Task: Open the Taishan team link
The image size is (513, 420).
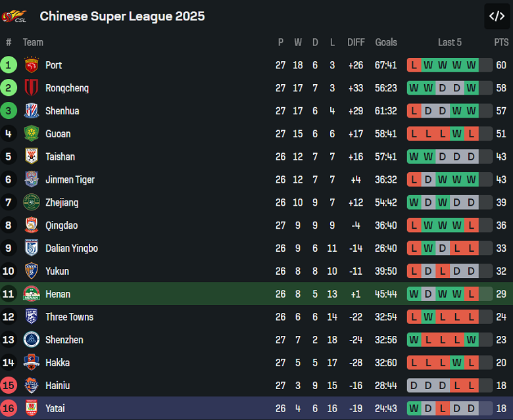Action: 60,156
